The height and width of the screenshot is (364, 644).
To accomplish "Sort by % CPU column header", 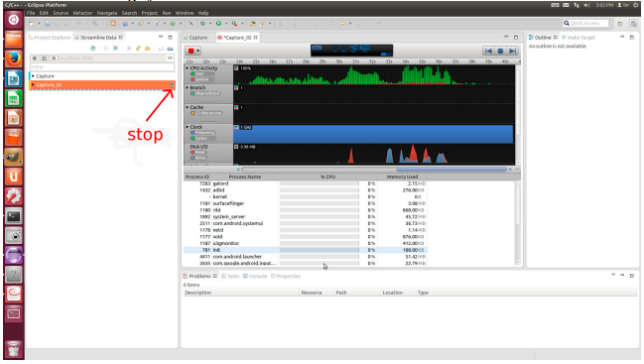I will click(327, 177).
